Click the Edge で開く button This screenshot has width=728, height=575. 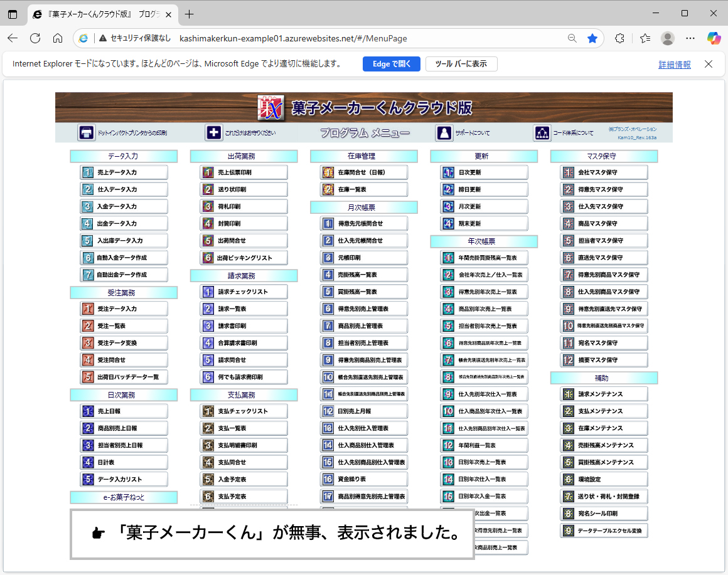[x=391, y=64]
